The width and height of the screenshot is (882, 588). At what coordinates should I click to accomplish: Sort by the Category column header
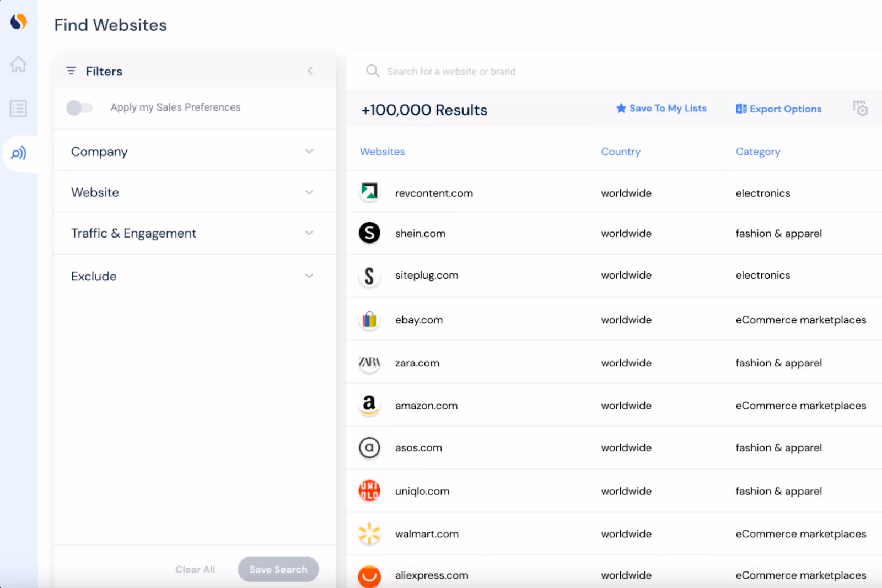pyautogui.click(x=758, y=152)
